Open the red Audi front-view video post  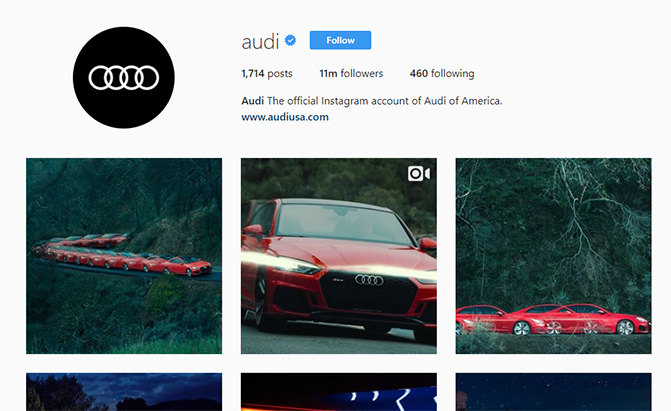[339, 256]
